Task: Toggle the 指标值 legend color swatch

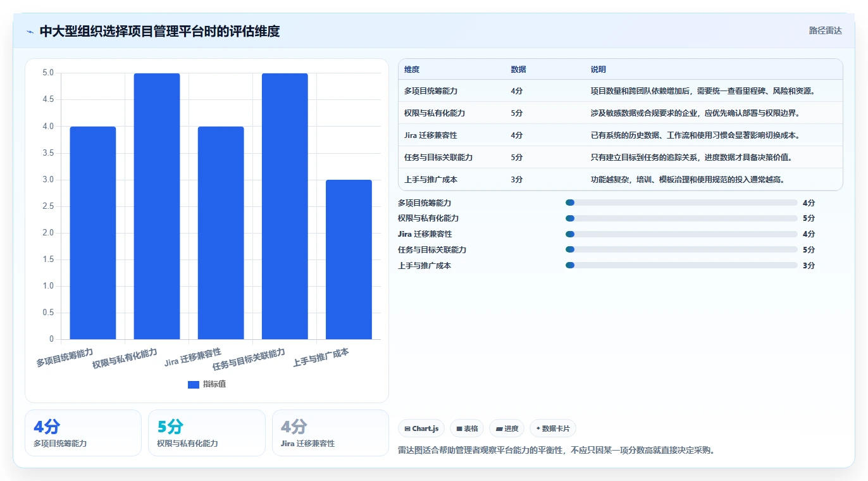Action: pyautogui.click(x=194, y=385)
